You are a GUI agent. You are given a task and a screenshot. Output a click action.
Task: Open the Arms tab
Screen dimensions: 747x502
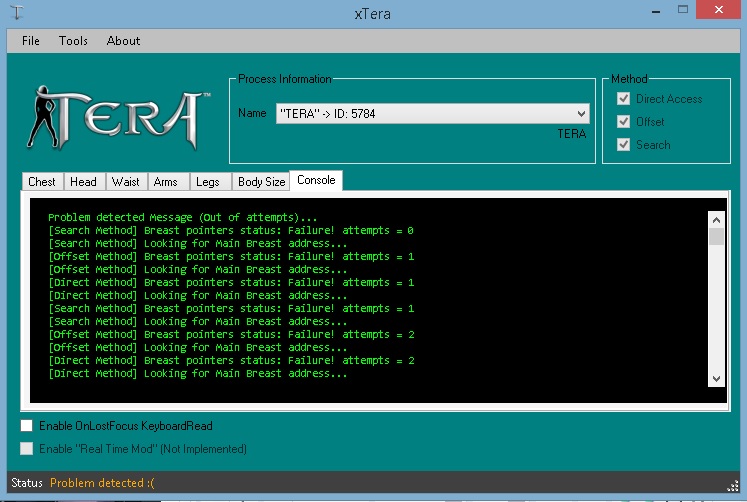coord(165,182)
